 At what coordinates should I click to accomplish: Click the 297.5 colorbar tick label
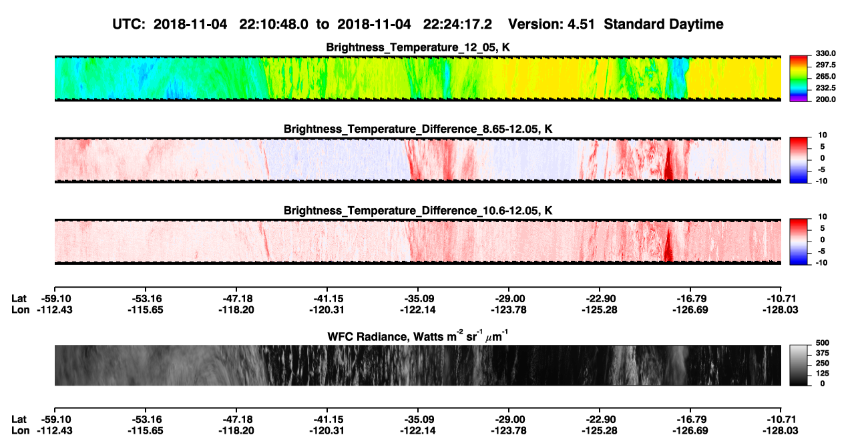coord(826,65)
